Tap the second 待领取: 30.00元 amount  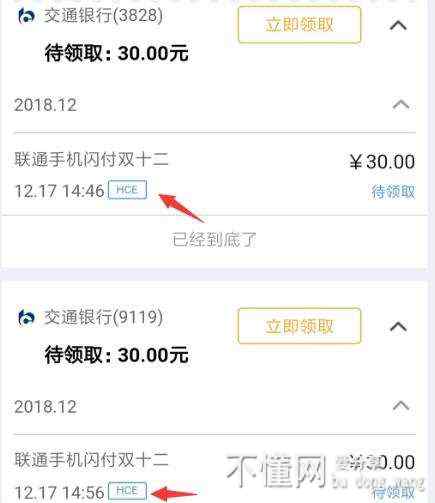(117, 355)
